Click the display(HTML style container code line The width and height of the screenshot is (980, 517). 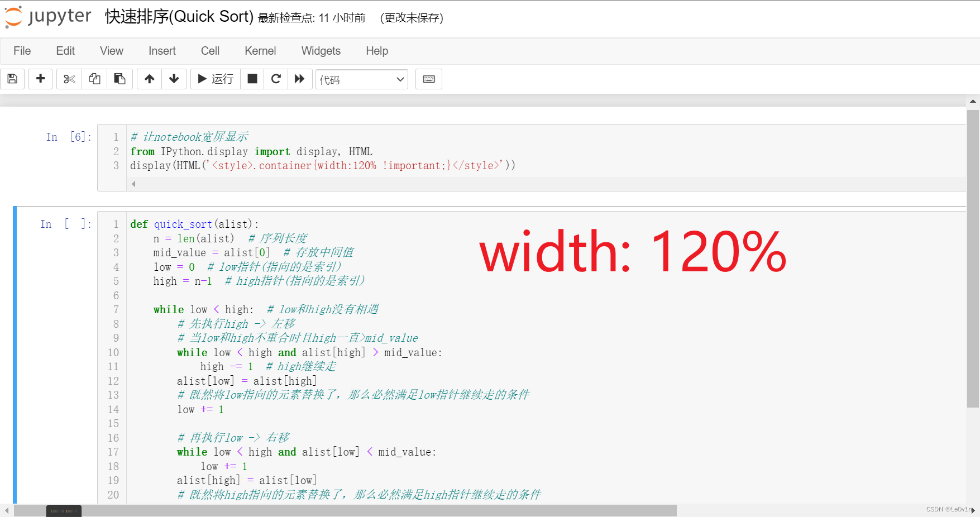[323, 165]
